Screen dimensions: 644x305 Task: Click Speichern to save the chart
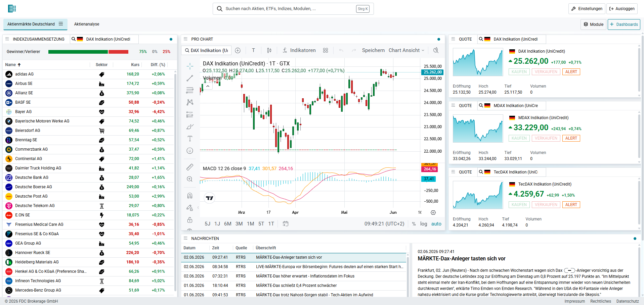pyautogui.click(x=373, y=50)
